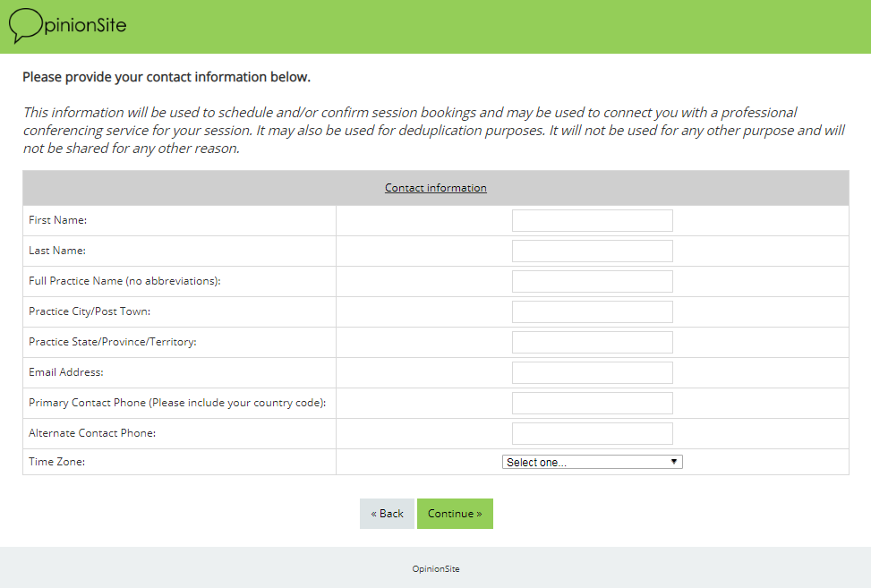The height and width of the screenshot is (588, 871).
Task: Click the 'Please provide your contact information below.' heading
Action: (167, 77)
